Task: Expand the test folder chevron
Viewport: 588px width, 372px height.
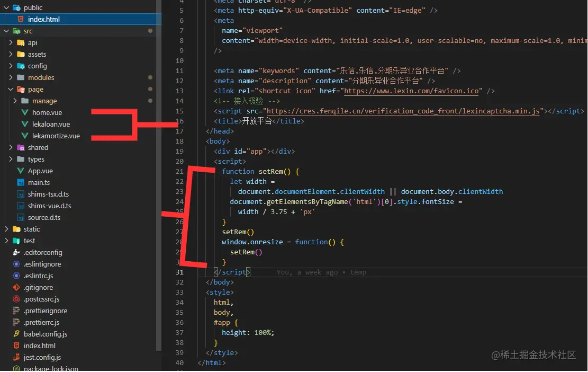Action: pyautogui.click(x=6, y=241)
